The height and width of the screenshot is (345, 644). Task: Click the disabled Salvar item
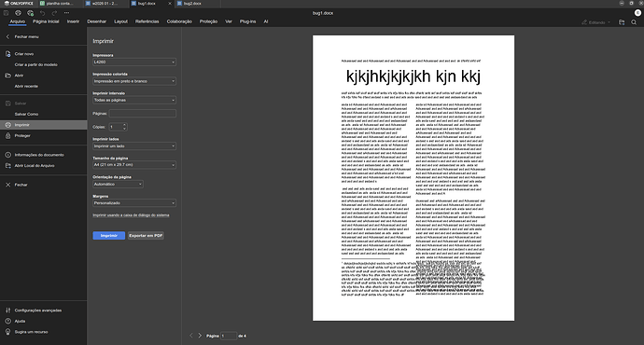pos(21,103)
